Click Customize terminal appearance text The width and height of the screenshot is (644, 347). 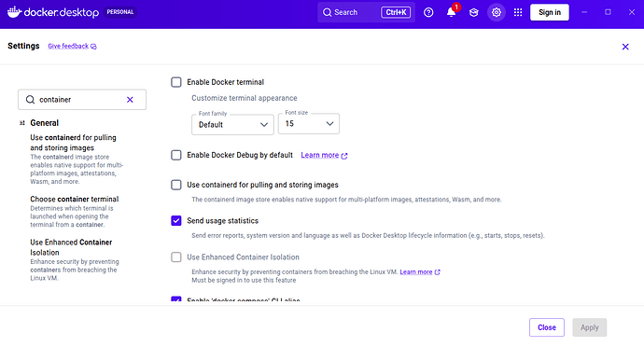[x=245, y=98]
